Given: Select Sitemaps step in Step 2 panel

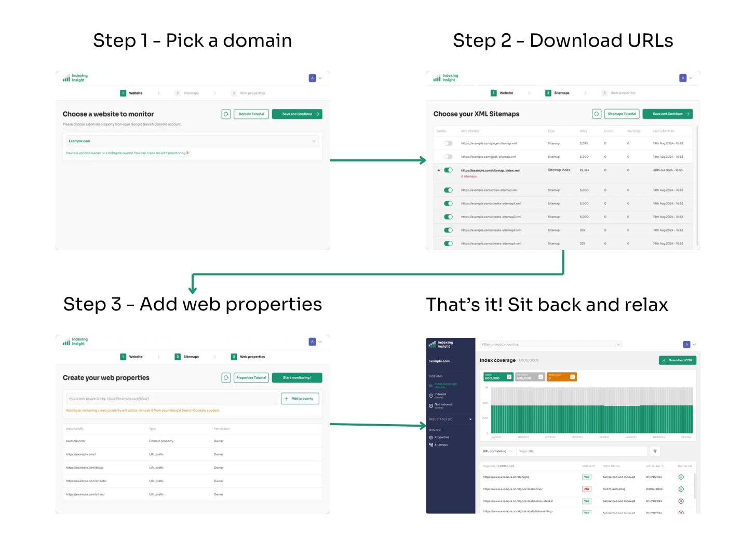Looking at the screenshot, I should [x=558, y=93].
